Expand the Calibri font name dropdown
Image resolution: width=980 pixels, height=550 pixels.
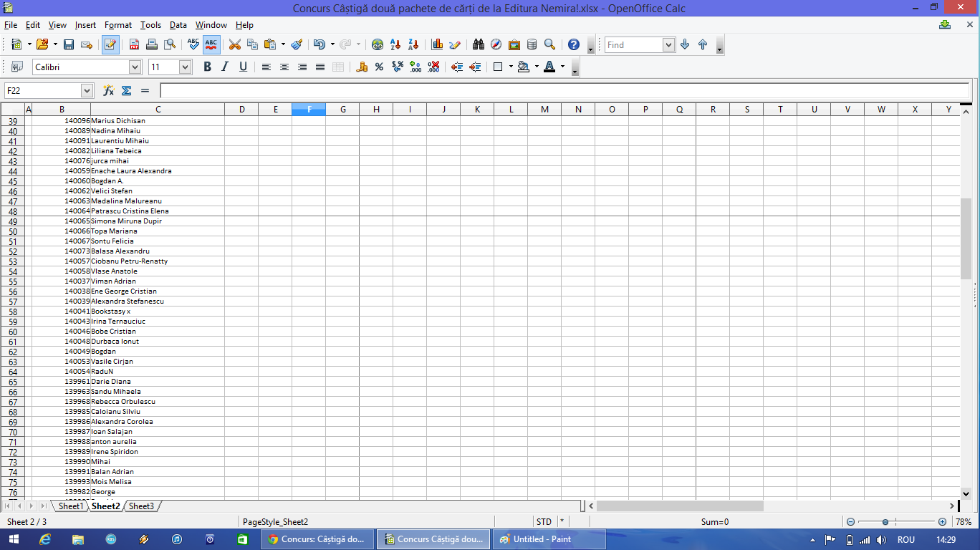(135, 67)
